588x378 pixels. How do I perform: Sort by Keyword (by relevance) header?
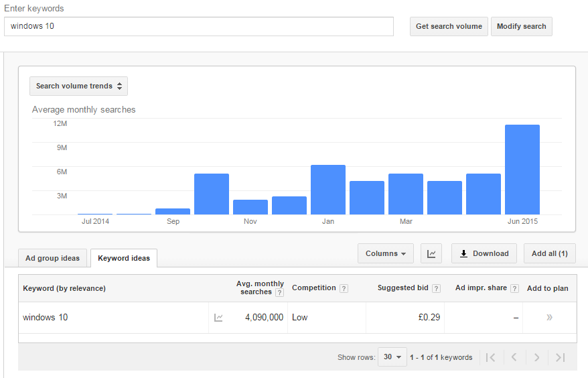[x=64, y=288]
